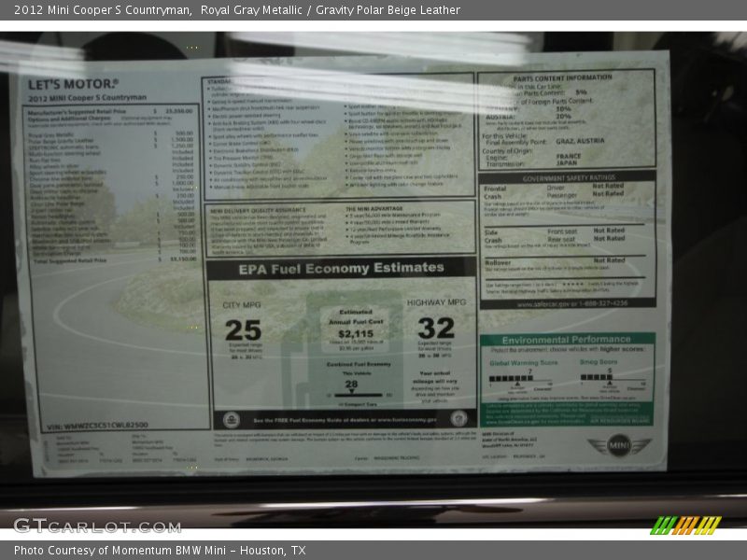The width and height of the screenshot is (747, 560).
Task: Click the 'Environmental Performance' green header
Action: 567,340
